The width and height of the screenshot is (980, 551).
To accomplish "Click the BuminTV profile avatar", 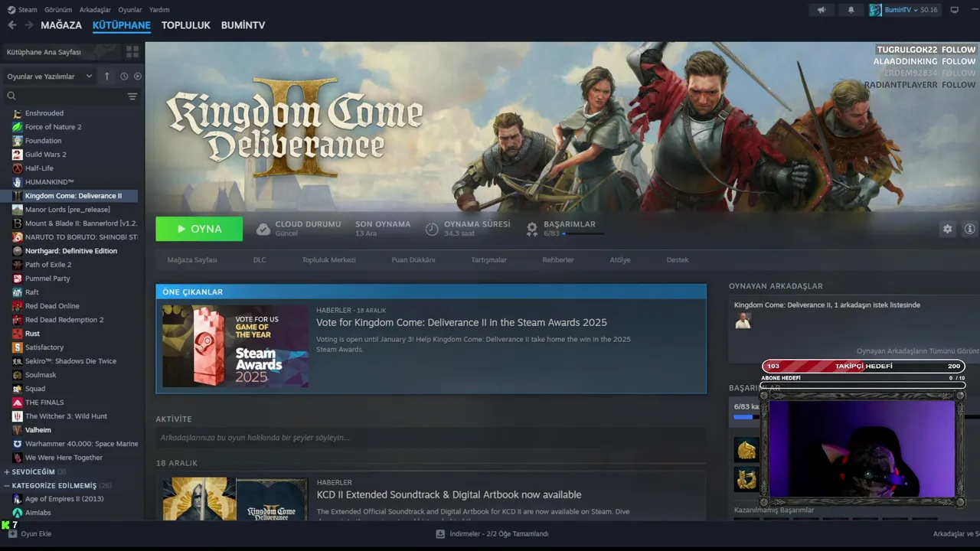I will point(875,10).
